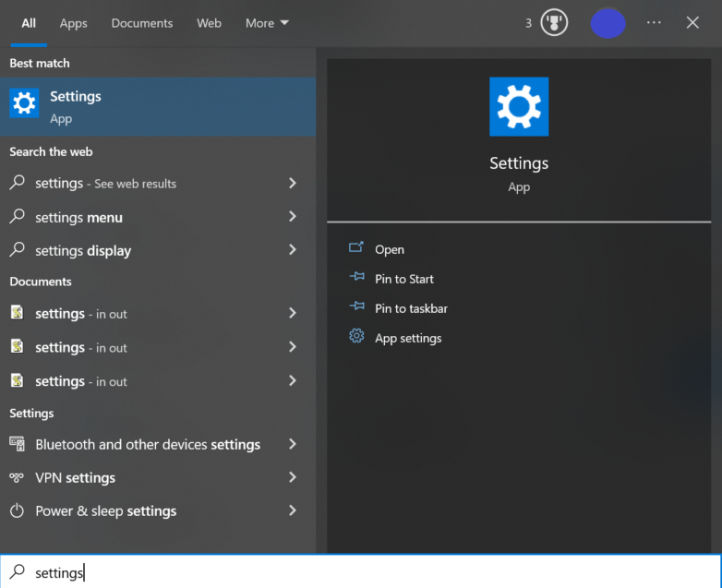Click the Bluetooth and other devices icon
Screen dimensions: 722x588
[17, 444]
